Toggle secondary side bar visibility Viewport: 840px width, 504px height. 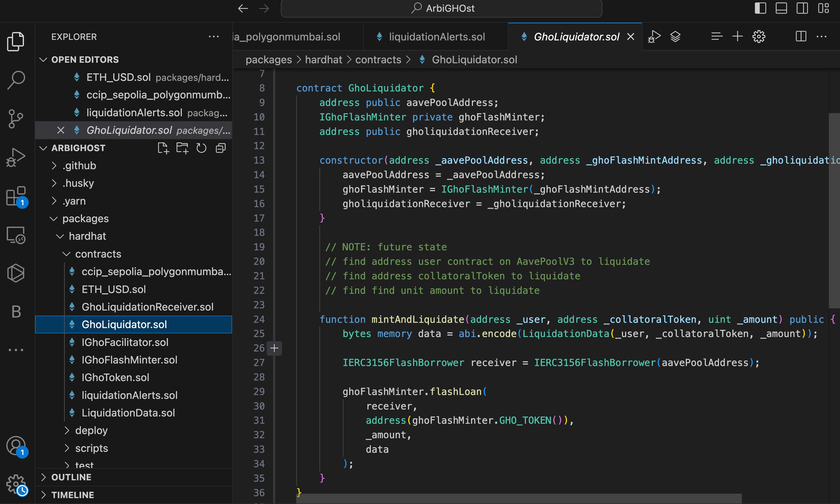(x=802, y=8)
